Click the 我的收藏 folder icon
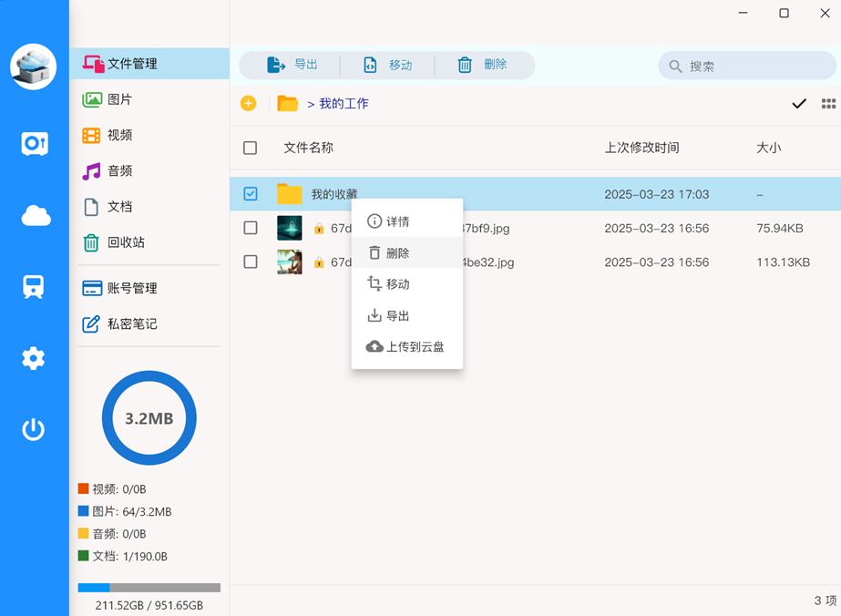The width and height of the screenshot is (841, 616). pos(290,194)
